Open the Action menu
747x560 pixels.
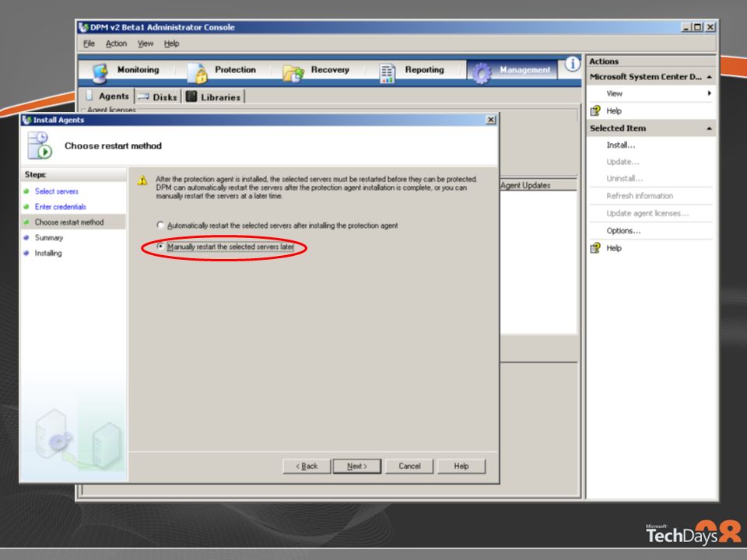(116, 44)
